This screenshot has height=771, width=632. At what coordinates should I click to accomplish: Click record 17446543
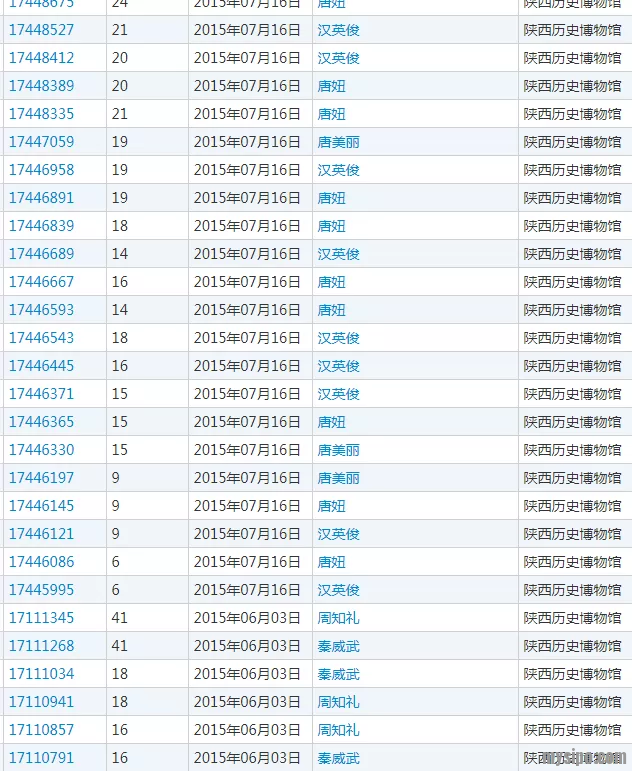[41, 338]
